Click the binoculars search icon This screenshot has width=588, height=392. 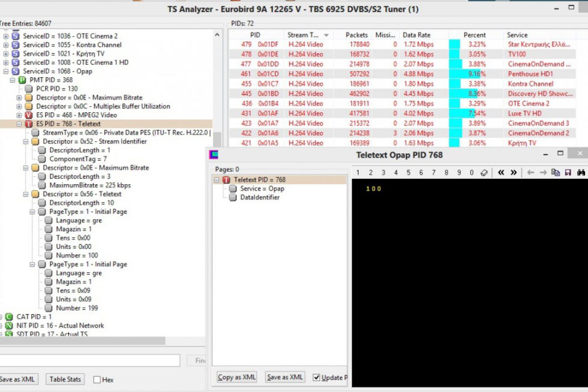tap(581, 172)
